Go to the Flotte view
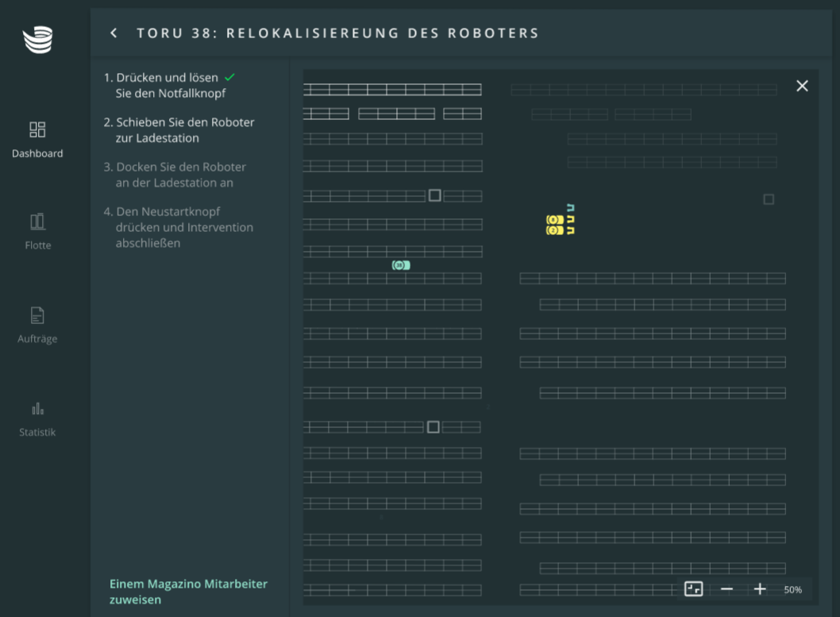The width and height of the screenshot is (840, 617). point(37,231)
